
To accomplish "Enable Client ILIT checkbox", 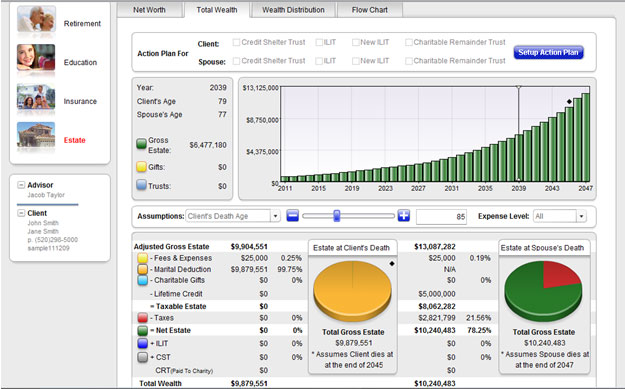I will (319, 42).
